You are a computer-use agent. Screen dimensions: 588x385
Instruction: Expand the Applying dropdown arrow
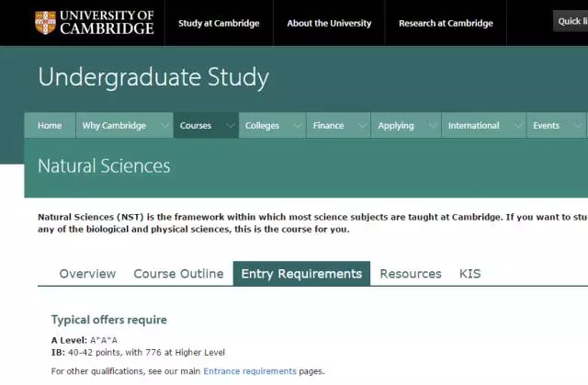[x=433, y=126]
